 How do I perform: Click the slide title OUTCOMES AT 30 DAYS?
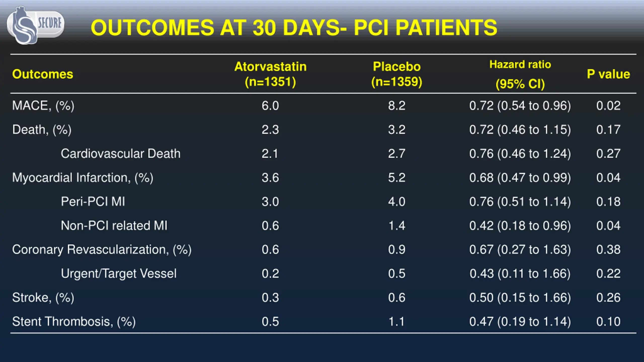(x=294, y=28)
